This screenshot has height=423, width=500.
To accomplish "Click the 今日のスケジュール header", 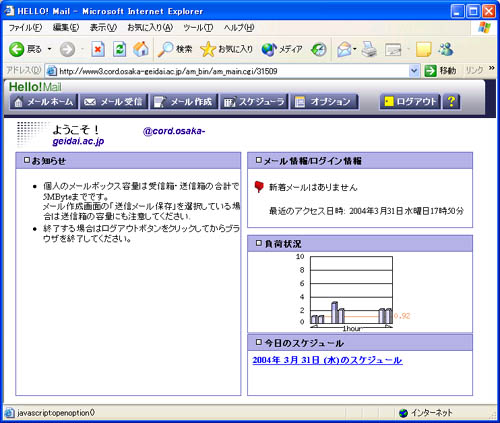I will click(360, 343).
